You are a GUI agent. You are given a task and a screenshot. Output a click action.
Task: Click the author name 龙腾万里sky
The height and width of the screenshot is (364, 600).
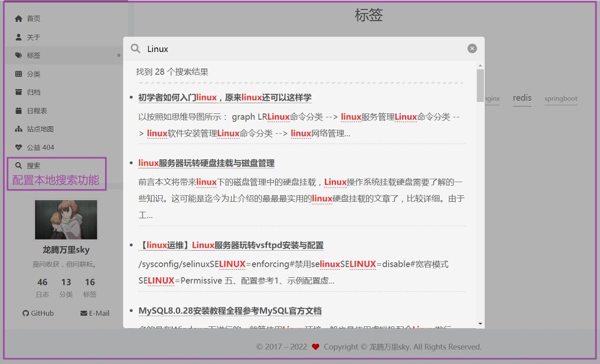pos(66,250)
